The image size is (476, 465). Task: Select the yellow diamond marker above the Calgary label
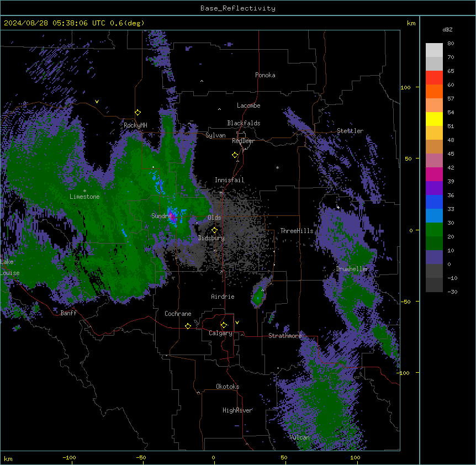pyautogui.click(x=224, y=325)
